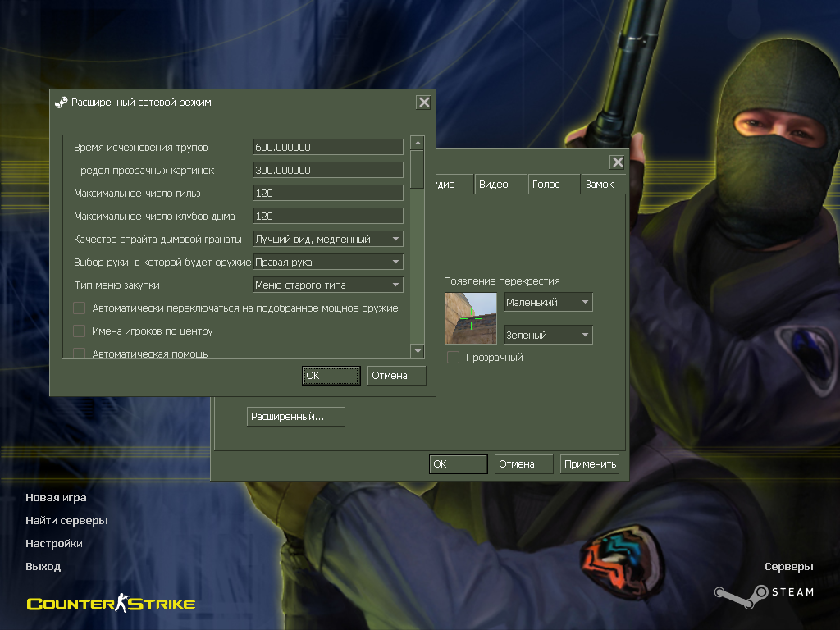840x630 pixels.
Task: Select Новая игра in main menu
Action: (56, 498)
